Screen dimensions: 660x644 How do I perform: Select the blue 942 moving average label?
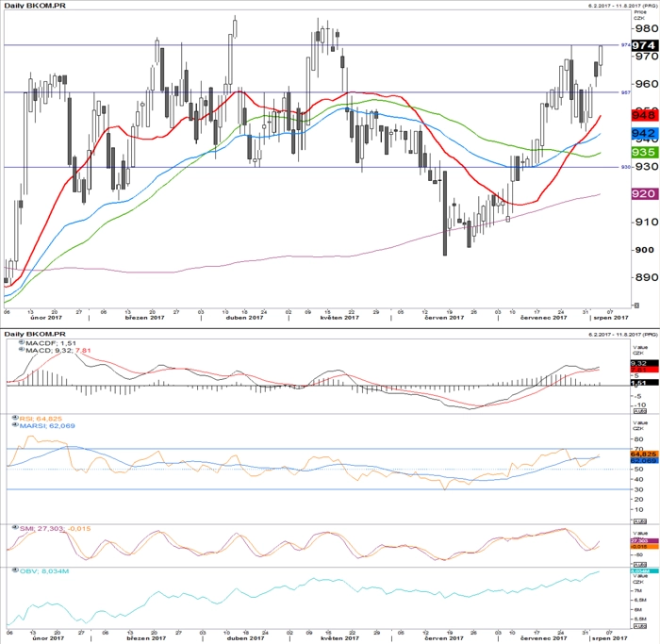644,134
